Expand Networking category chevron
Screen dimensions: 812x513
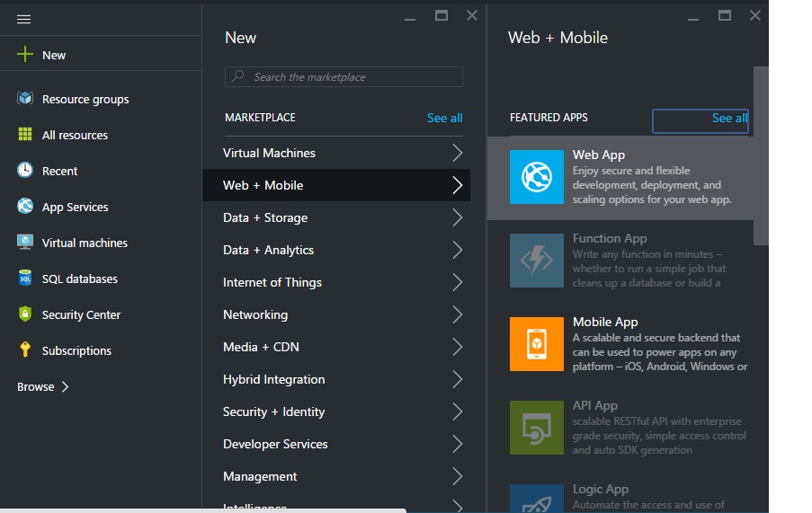point(457,314)
